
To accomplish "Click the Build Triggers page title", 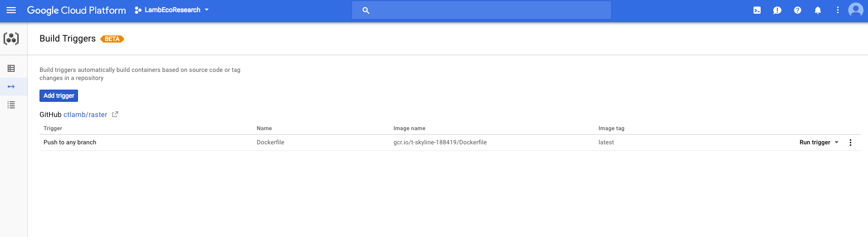I will (67, 38).
